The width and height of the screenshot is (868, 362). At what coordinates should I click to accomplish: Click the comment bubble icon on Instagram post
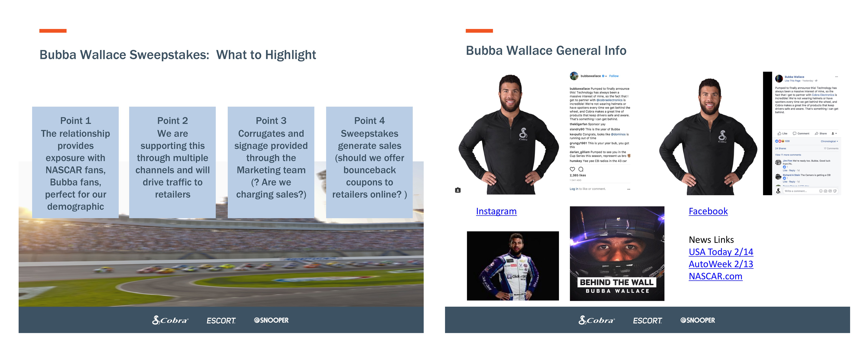pos(581,169)
